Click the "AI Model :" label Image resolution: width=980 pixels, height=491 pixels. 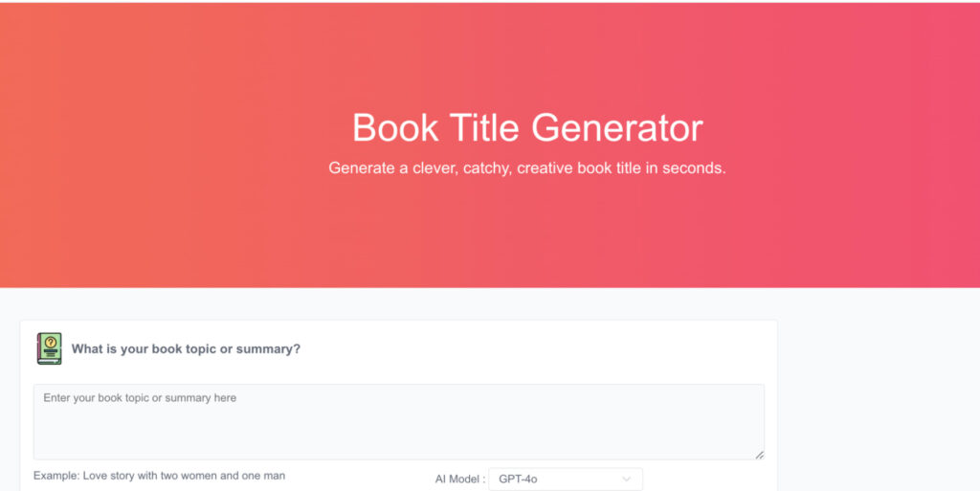click(459, 479)
